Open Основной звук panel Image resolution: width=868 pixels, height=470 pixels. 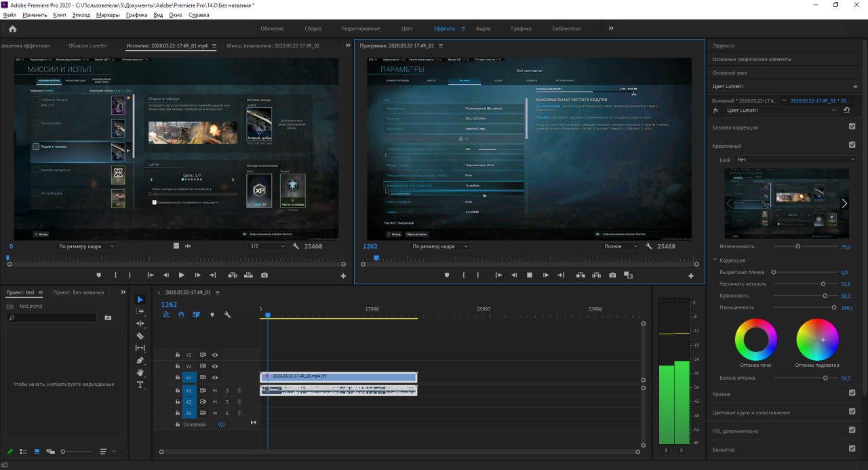tap(730, 73)
